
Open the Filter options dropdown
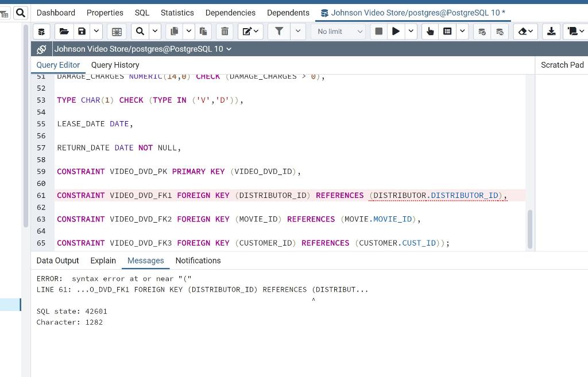[x=297, y=32]
